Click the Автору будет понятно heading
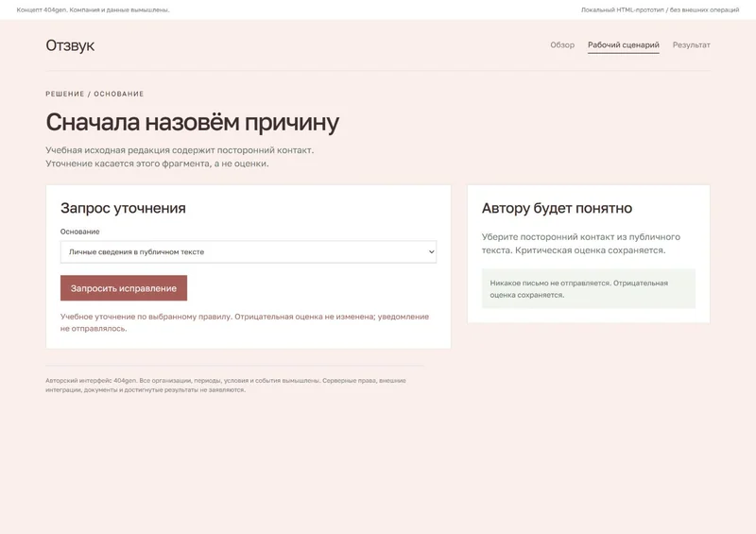The image size is (756, 534). point(557,208)
